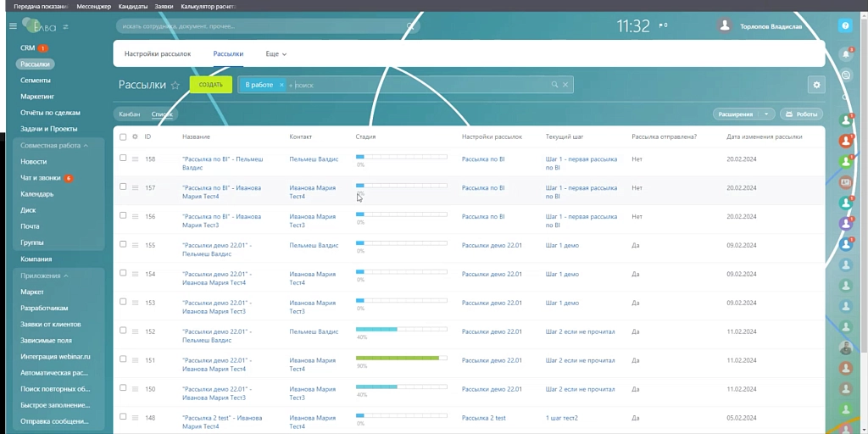The image size is (868, 434).
Task: Open row actions menu for ID 151
Action: [135, 360]
